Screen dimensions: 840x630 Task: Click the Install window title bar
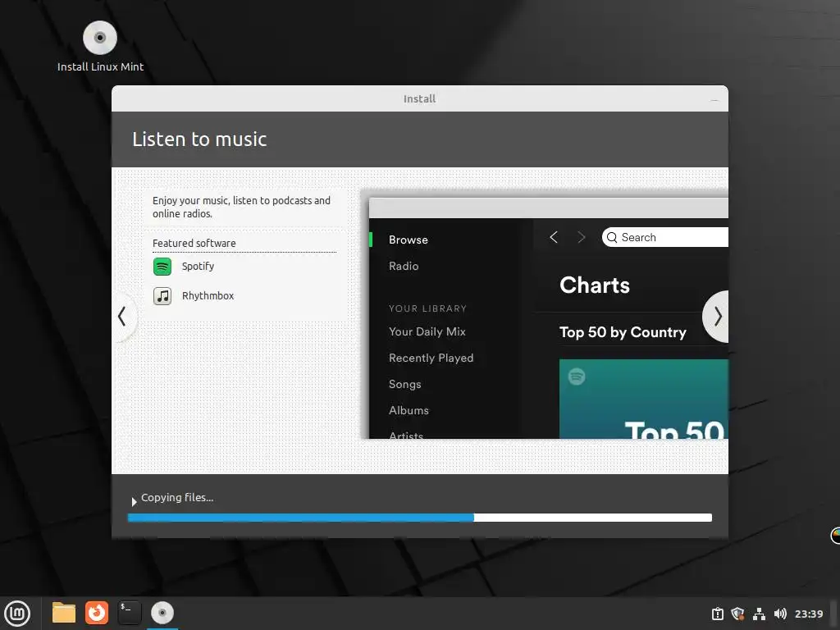tap(419, 98)
